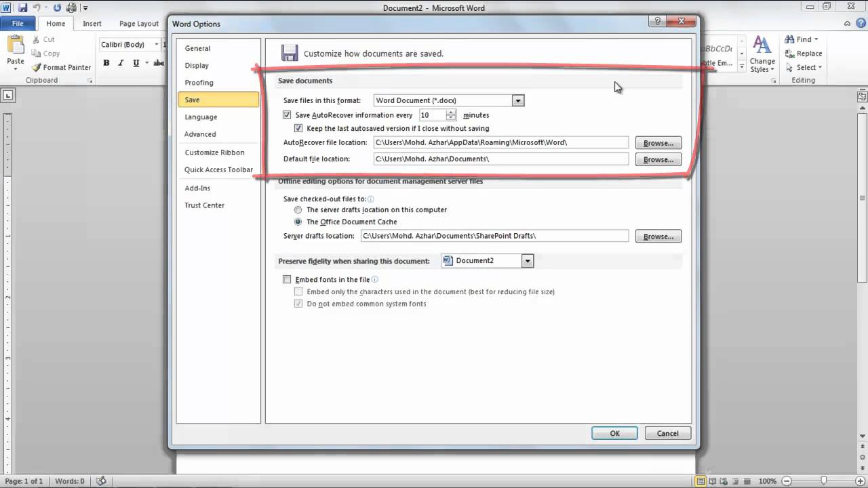Open Preserve fidelity Document2 dropdown
The width and height of the screenshot is (868, 488).
pyautogui.click(x=528, y=261)
